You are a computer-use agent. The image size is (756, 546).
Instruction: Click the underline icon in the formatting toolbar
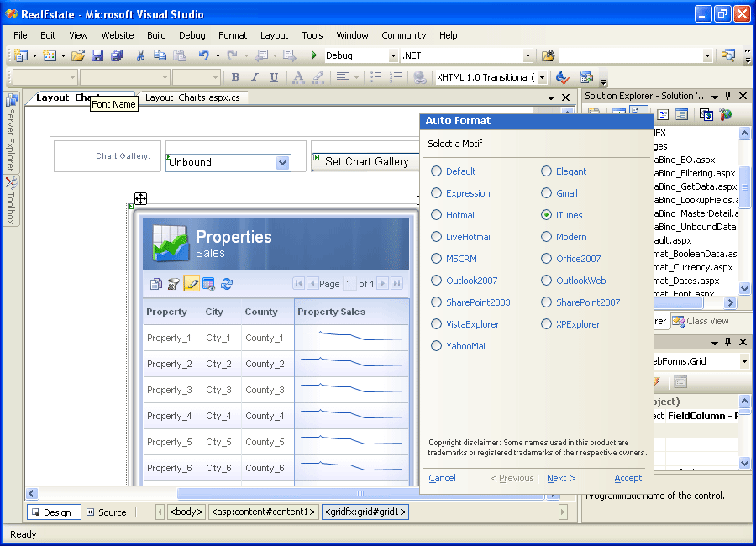point(273,76)
